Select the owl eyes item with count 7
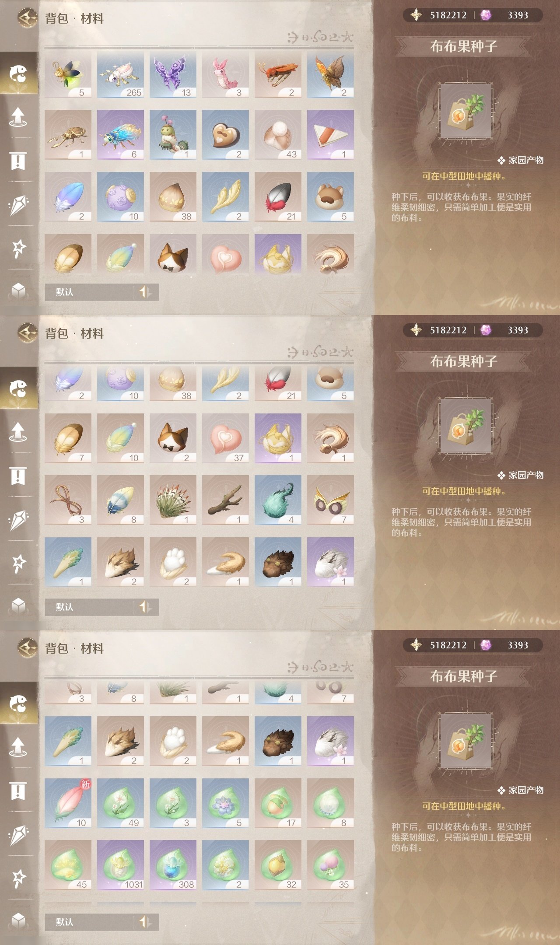The width and height of the screenshot is (560, 945). click(330, 500)
